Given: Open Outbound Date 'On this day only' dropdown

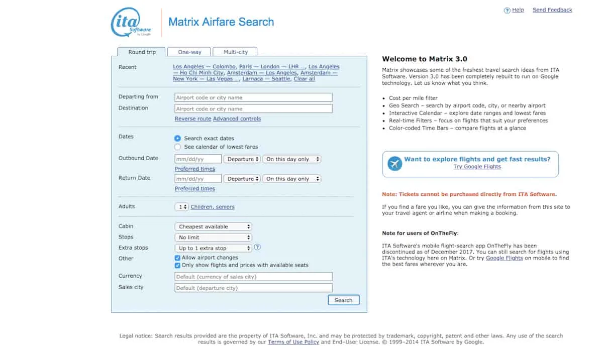Looking at the screenshot, I should 292,159.
